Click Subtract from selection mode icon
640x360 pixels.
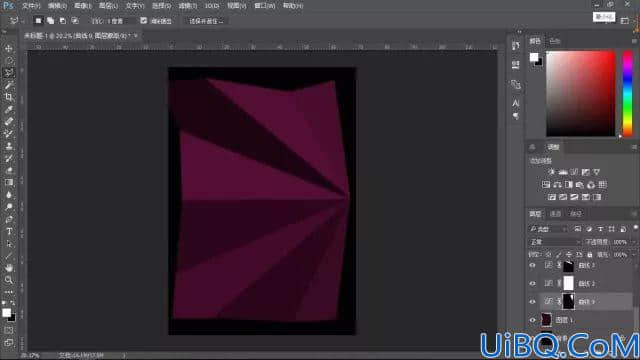click(x=62, y=20)
